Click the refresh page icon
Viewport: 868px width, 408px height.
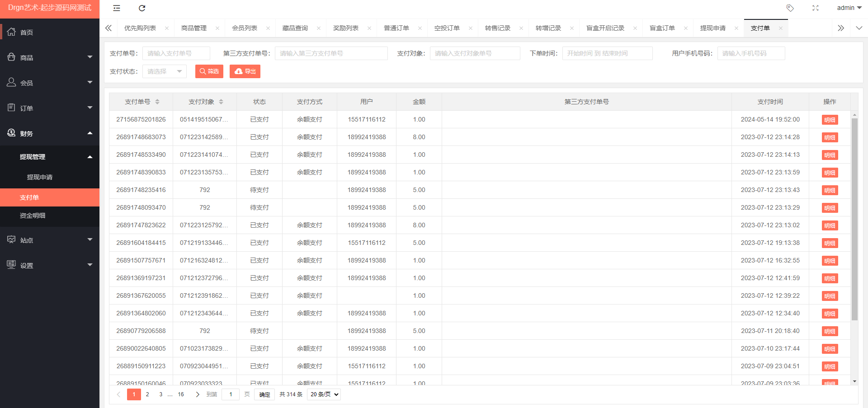tap(142, 8)
